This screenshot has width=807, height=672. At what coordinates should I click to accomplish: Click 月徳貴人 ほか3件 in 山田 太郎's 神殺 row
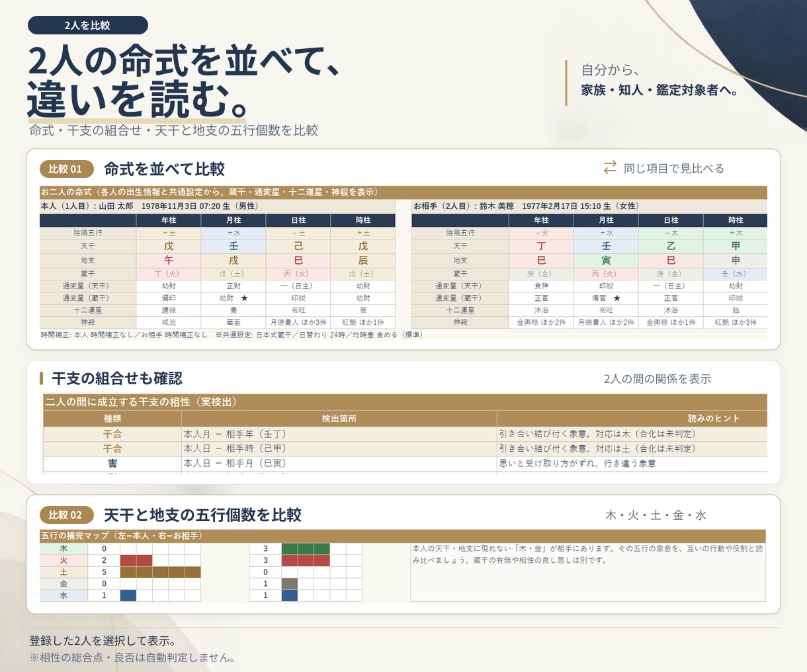click(298, 323)
